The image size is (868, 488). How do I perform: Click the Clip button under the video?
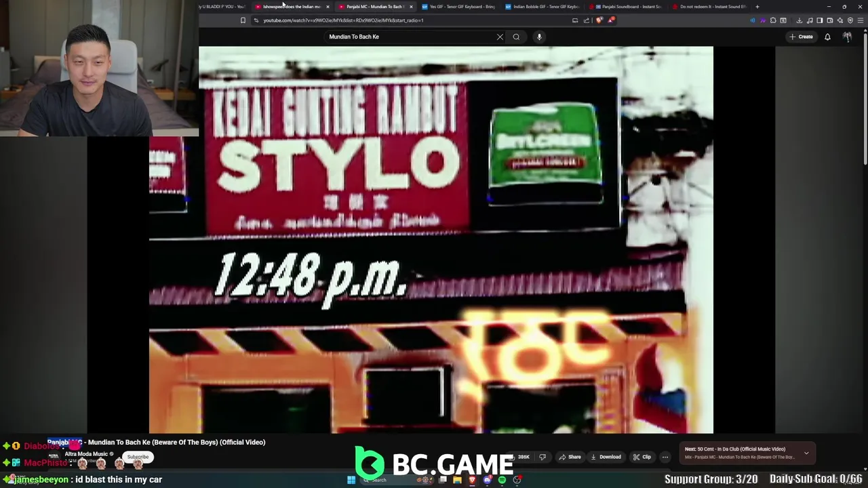point(642,457)
